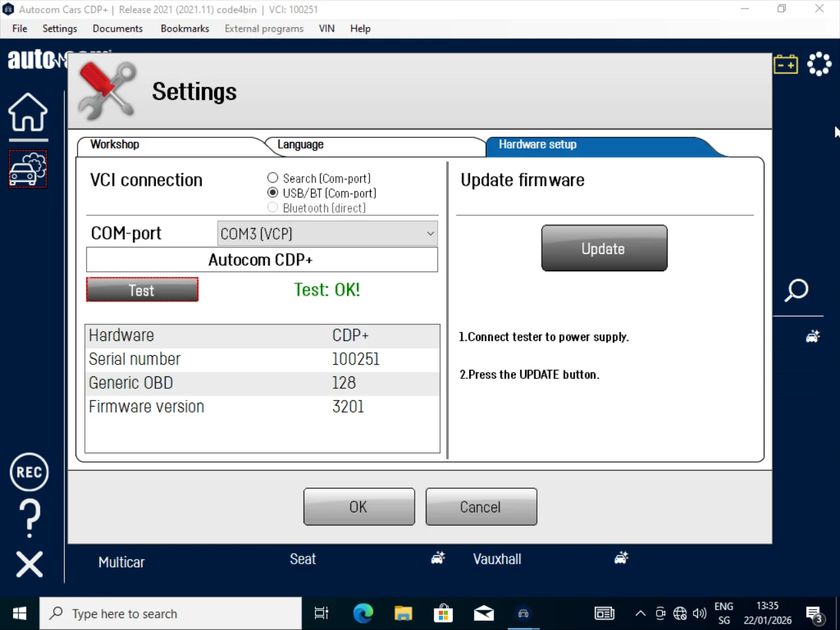This screenshot has height=630, width=840.
Task: Open External programs menu
Action: click(x=264, y=28)
